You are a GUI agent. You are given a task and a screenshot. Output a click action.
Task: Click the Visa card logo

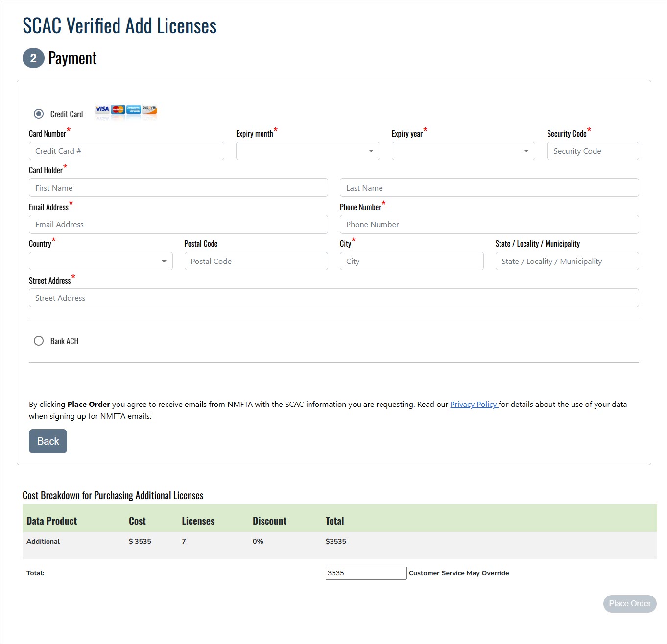[x=102, y=109]
